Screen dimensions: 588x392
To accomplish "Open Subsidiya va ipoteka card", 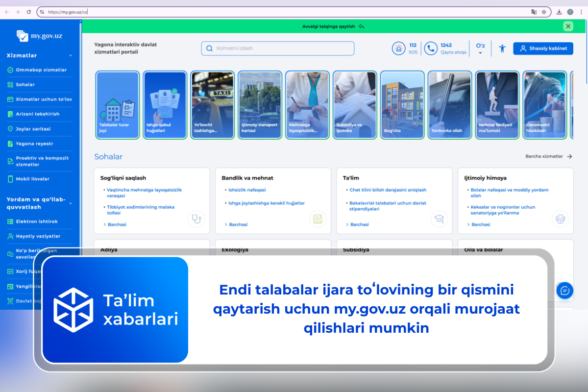I will click(355, 105).
